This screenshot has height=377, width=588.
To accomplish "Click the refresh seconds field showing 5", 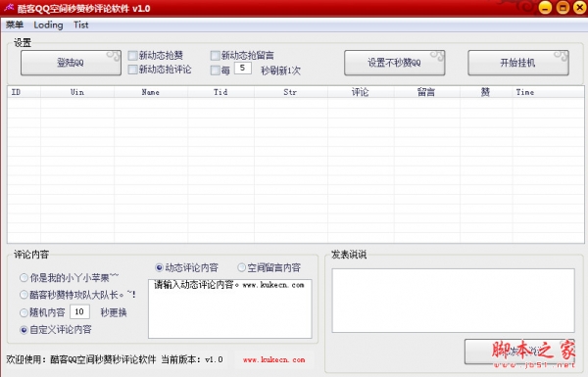I will coord(243,69).
